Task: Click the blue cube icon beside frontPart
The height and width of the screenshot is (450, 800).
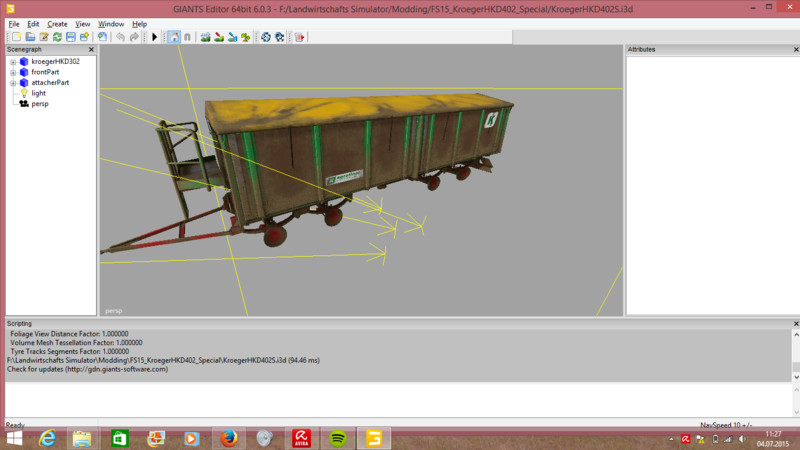Action: [x=24, y=72]
